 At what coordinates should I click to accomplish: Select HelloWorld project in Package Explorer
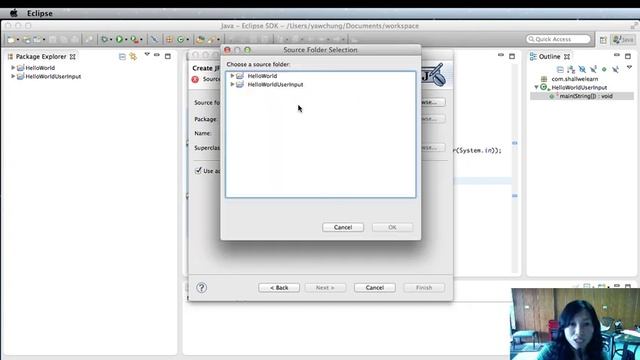coord(40,68)
